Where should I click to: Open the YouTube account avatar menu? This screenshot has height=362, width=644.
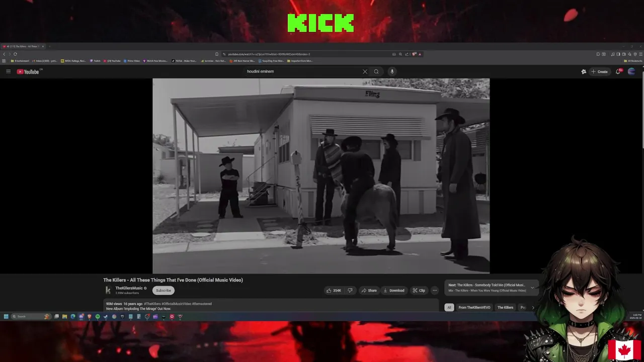tap(631, 71)
